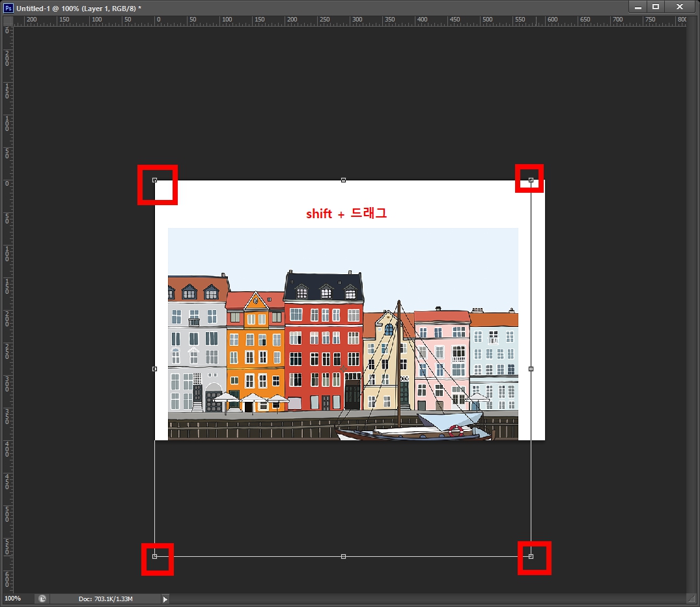Image resolution: width=700 pixels, height=607 pixels.
Task: Open the status bar options arrow menu
Action: tap(165, 599)
